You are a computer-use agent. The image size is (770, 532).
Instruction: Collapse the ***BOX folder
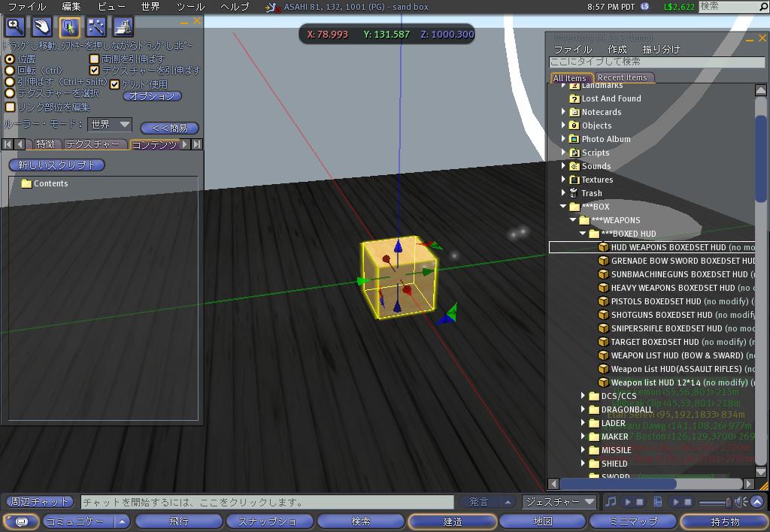pyautogui.click(x=563, y=207)
